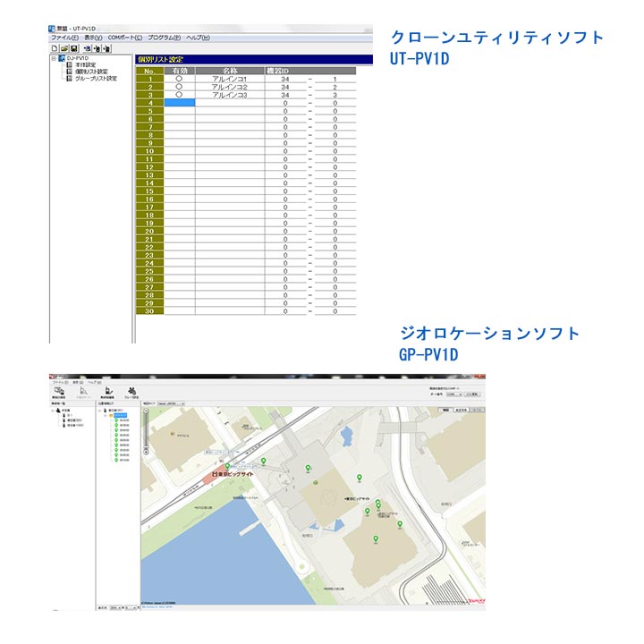
Task: Click the green location pin near 東京ビッグサイト label
Action: [x=227, y=467]
